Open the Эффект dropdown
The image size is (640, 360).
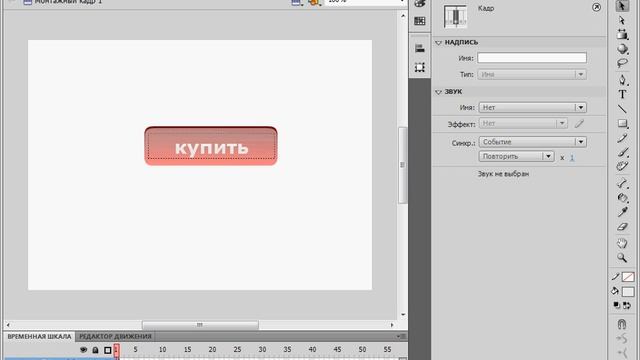(523, 123)
